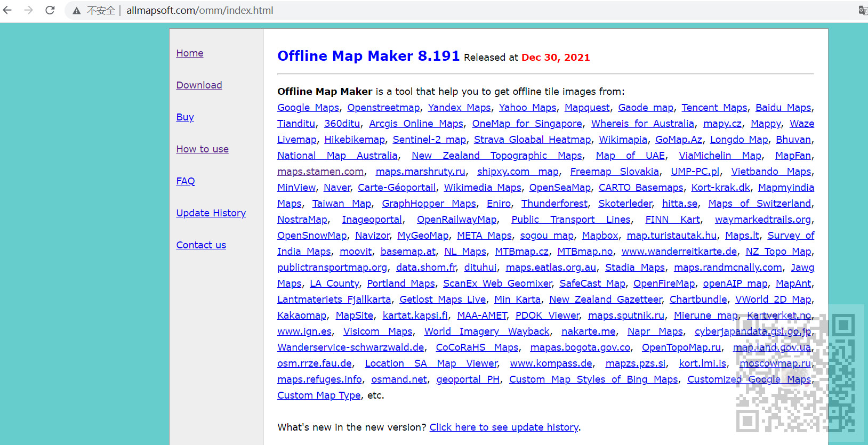The height and width of the screenshot is (445, 868).
Task: Open the Kakaomap link
Action: coord(302,315)
